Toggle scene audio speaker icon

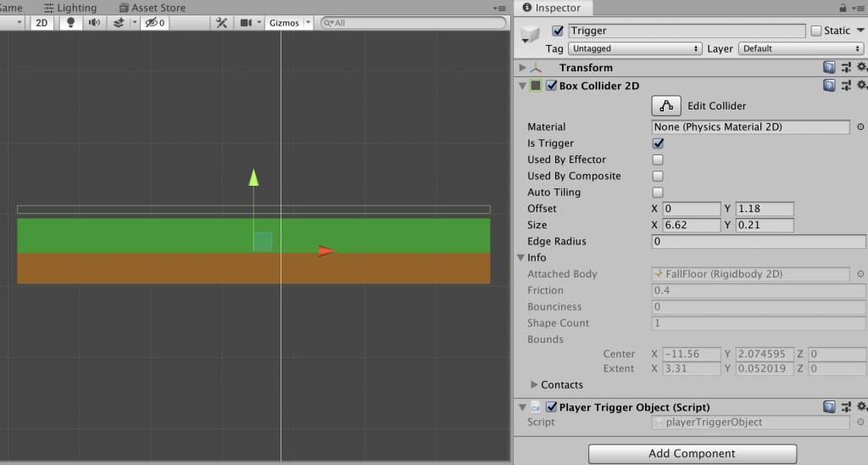pos(95,23)
